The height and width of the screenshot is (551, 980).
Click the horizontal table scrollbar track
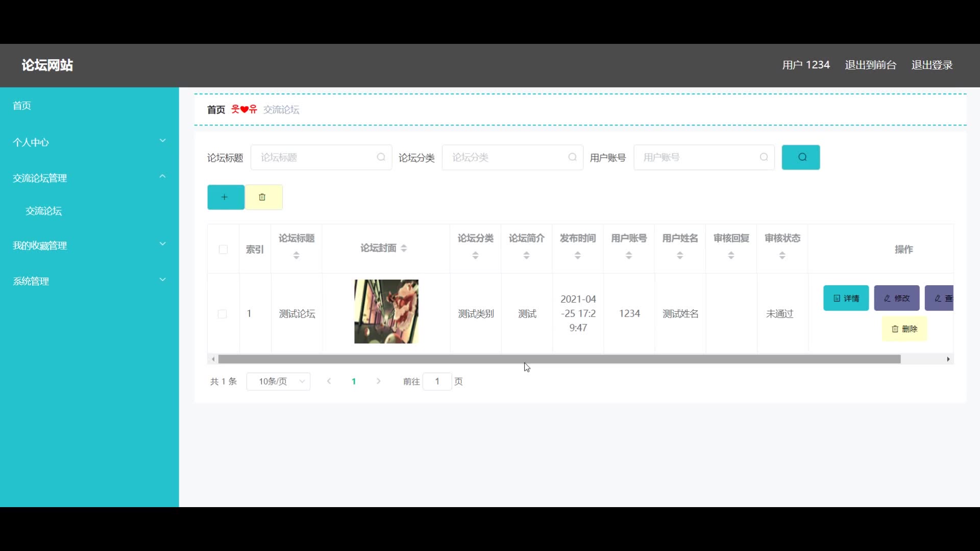(x=924, y=359)
